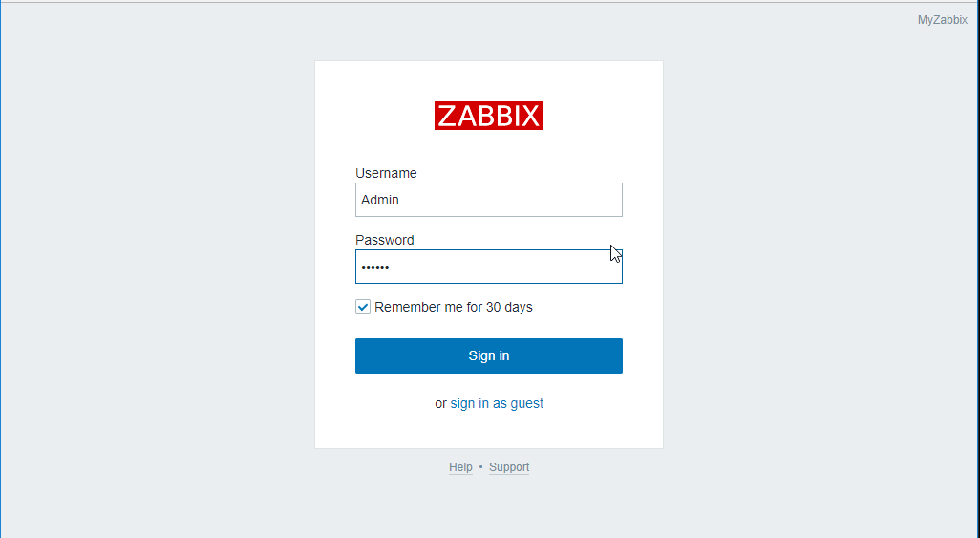Click the 'Admin' text inside Username field

pyautogui.click(x=380, y=200)
